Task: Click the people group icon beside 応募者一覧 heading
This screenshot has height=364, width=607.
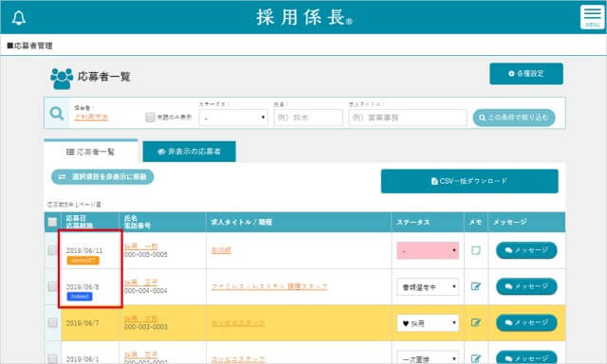Action: pos(62,79)
